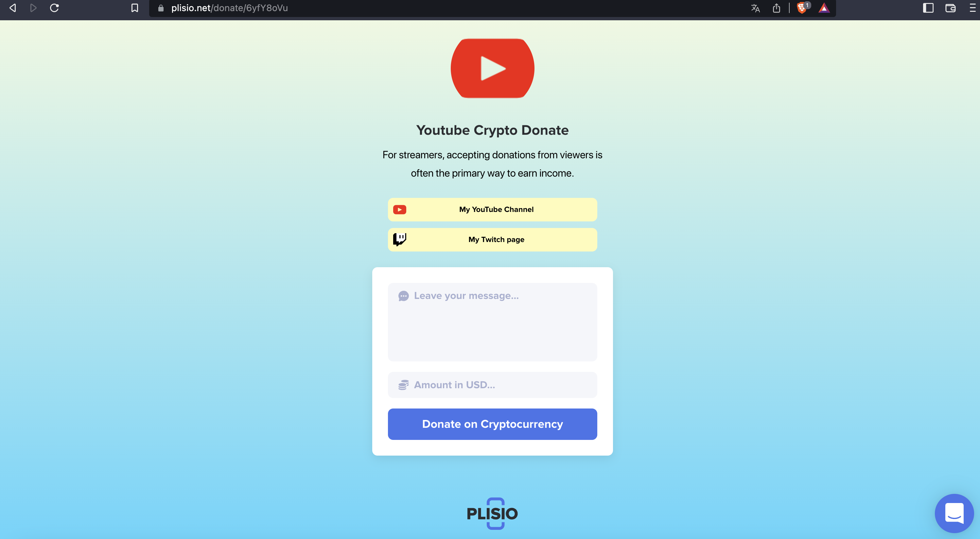The height and width of the screenshot is (539, 980).
Task: Click the My Twitch page link
Action: click(492, 240)
